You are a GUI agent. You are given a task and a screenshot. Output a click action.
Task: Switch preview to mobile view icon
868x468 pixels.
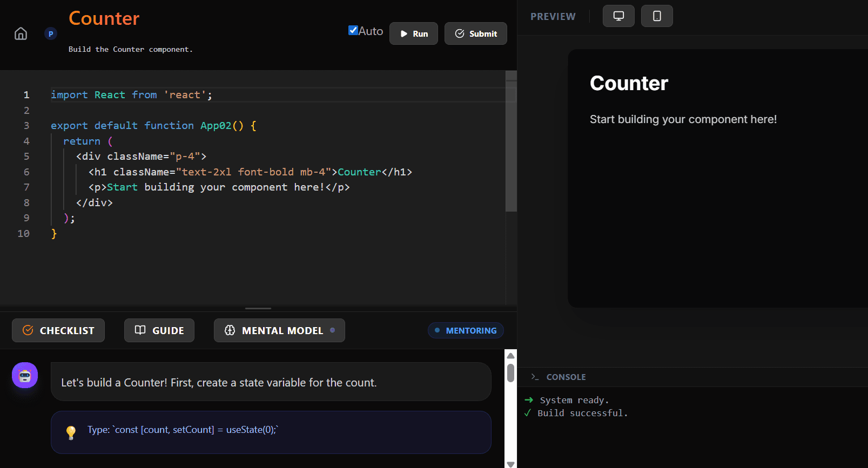tap(657, 16)
